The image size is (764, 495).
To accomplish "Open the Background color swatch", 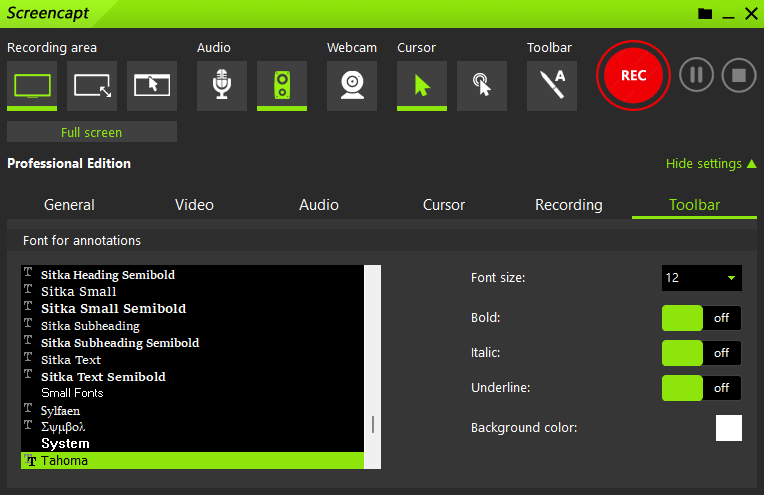I will pos(728,428).
